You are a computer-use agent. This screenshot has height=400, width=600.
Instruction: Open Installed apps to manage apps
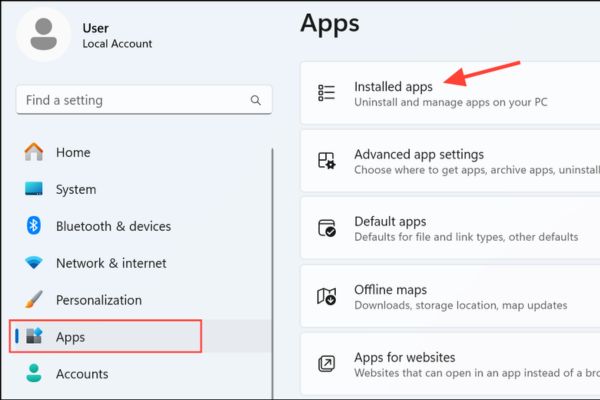(393, 87)
